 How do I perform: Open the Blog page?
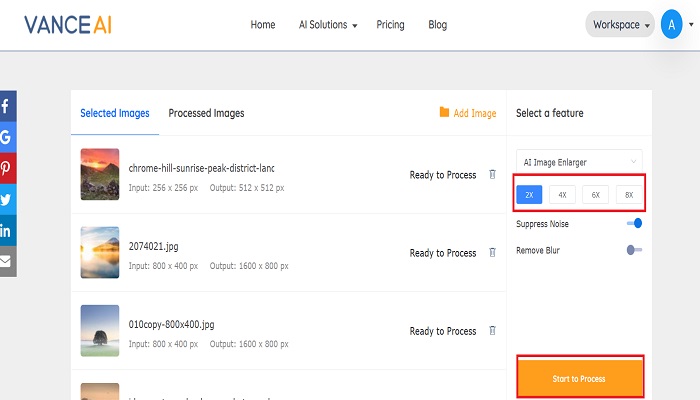click(438, 25)
